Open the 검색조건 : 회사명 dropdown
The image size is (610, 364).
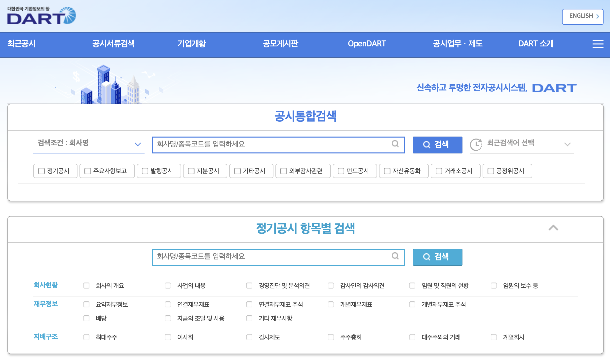(x=89, y=144)
